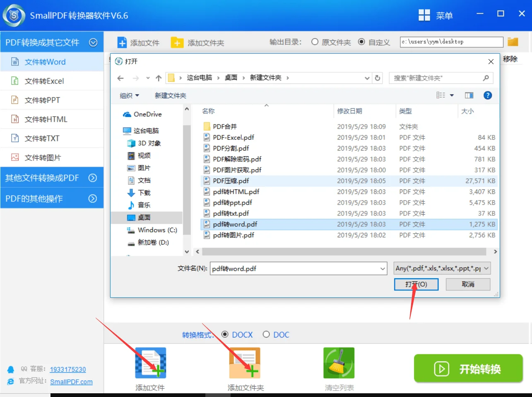Image resolution: width=532 pixels, height=397 pixels.
Task: Click the 开始转换 button
Action: tap(468, 368)
